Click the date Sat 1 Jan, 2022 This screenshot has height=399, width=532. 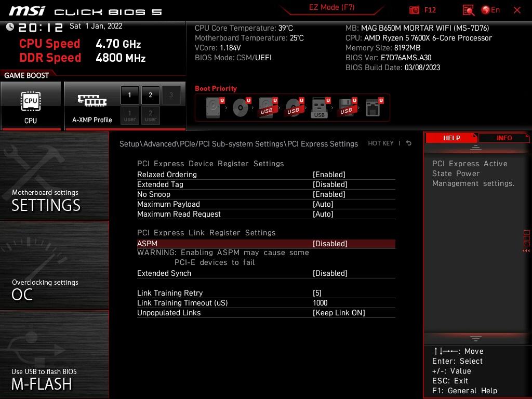(x=96, y=26)
